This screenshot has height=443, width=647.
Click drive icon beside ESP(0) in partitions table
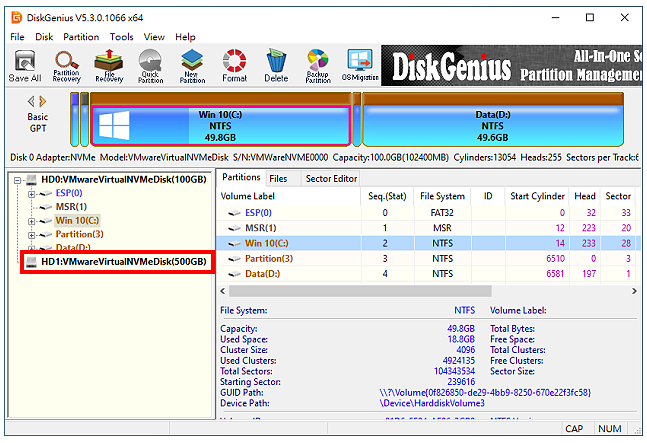[x=234, y=213]
